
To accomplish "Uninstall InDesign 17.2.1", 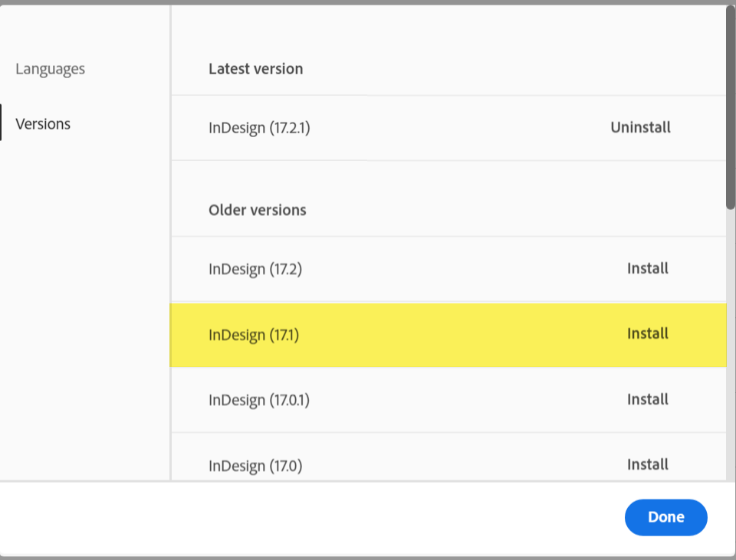I will (640, 127).
